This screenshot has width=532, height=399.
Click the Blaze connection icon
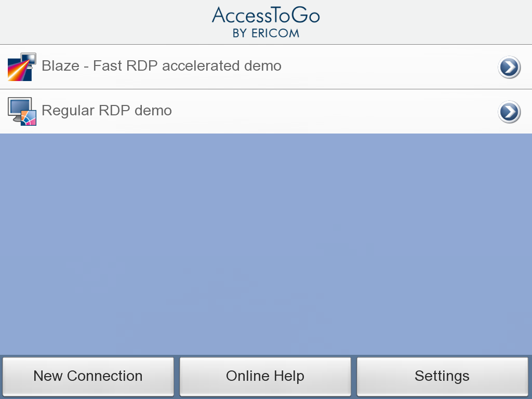click(22, 67)
